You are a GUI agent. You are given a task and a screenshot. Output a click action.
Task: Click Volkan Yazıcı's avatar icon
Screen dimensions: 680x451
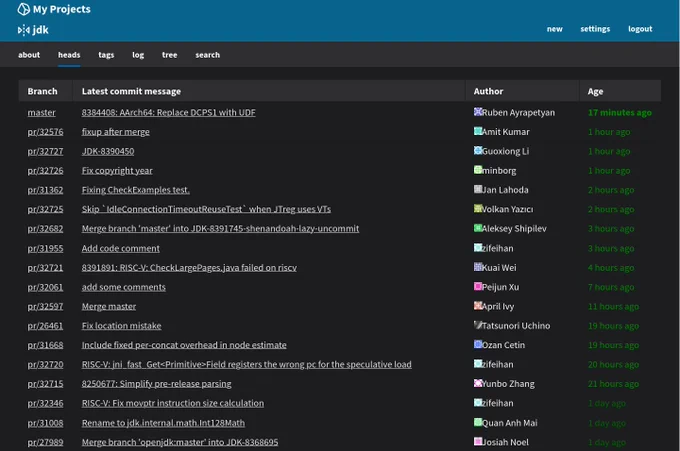(x=478, y=209)
